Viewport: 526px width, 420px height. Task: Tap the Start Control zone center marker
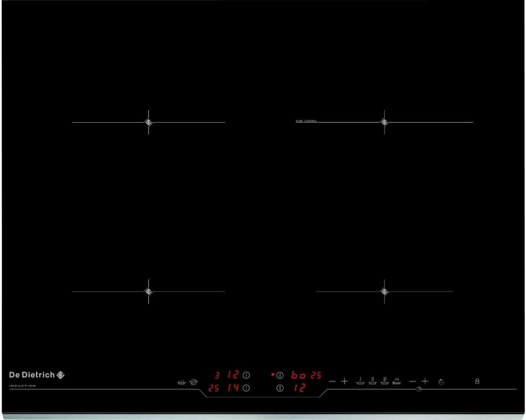pos(385,122)
